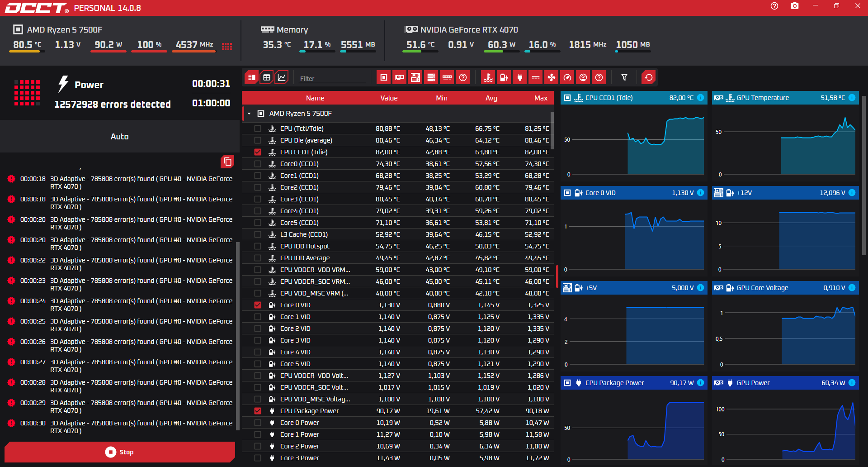Click the GPU Core Voltage graph title

point(762,288)
